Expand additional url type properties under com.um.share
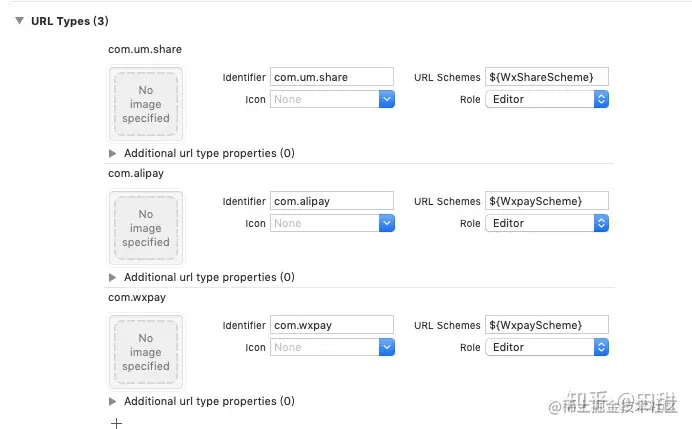 113,153
